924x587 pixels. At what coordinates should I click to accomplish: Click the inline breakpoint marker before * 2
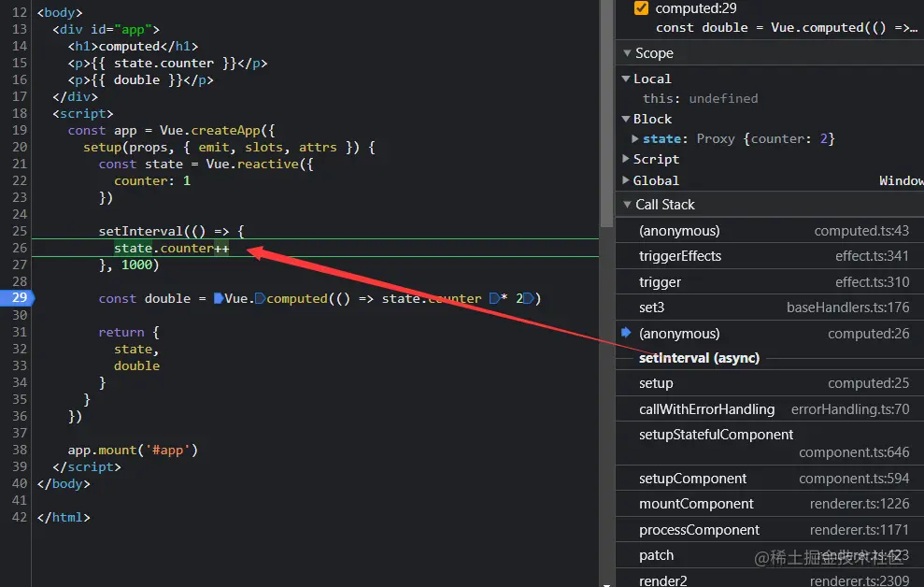[x=494, y=298]
